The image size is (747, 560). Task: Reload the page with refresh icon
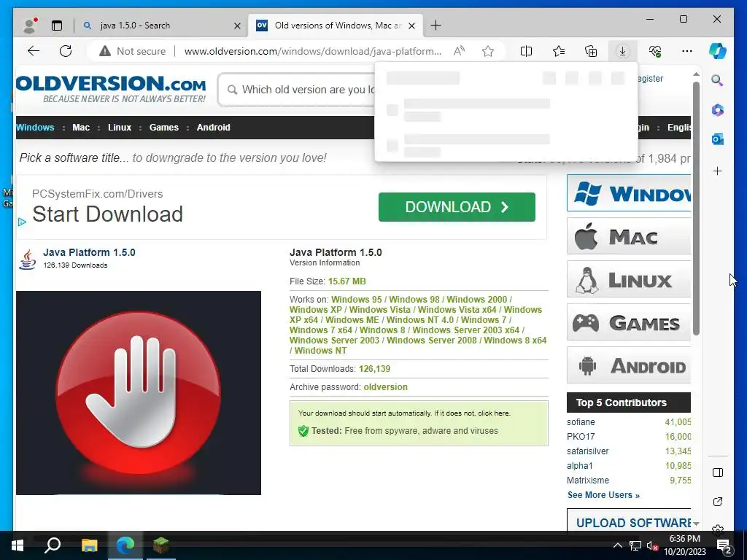66,51
